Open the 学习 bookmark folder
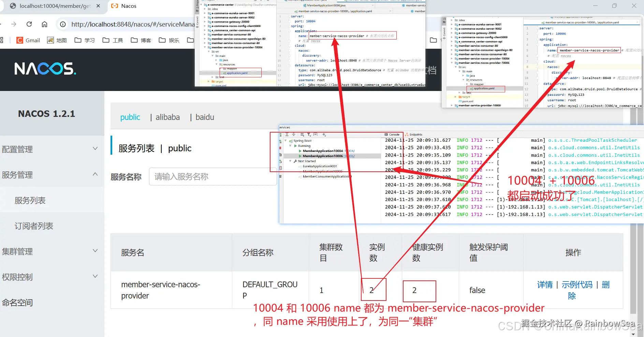644x337 pixels. coord(85,40)
